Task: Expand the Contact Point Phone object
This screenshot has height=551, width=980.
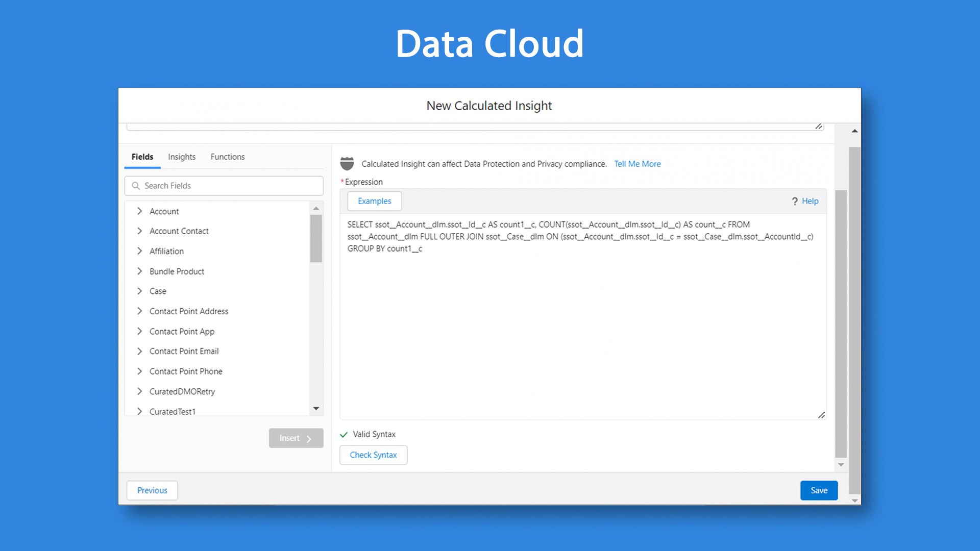Action: (139, 371)
